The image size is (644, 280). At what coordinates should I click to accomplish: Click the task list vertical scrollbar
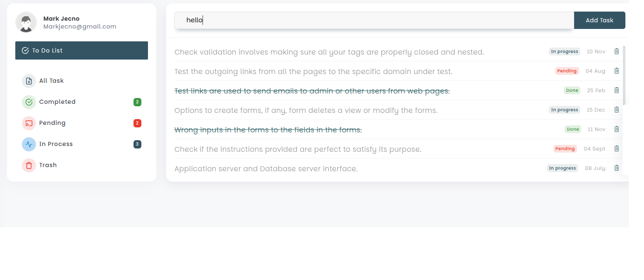(624, 75)
